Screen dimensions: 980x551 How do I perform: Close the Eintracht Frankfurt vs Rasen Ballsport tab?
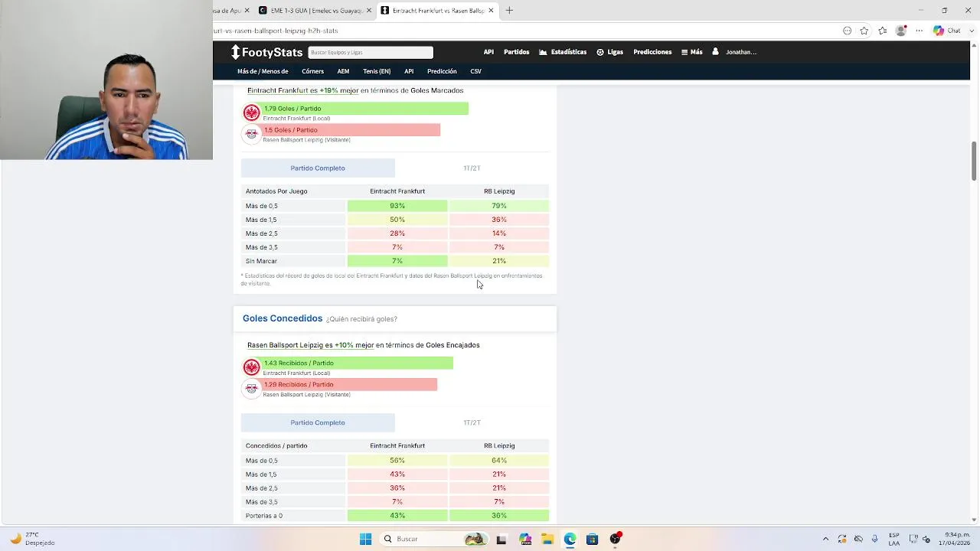click(491, 11)
